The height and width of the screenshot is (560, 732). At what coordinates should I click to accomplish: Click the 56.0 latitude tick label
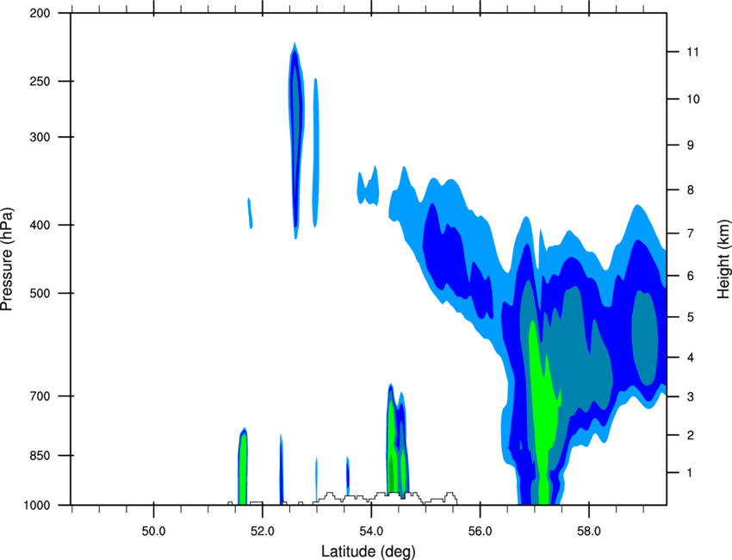481,532
